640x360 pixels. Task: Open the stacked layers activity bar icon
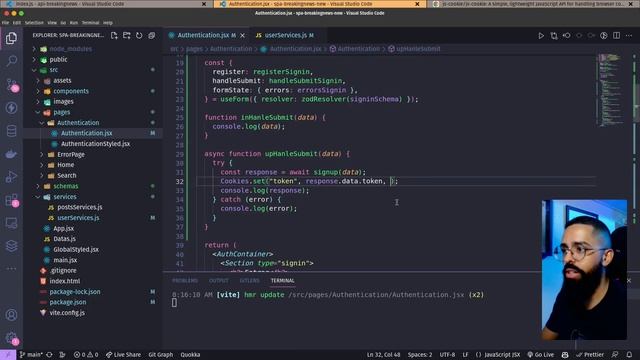coord(11,245)
